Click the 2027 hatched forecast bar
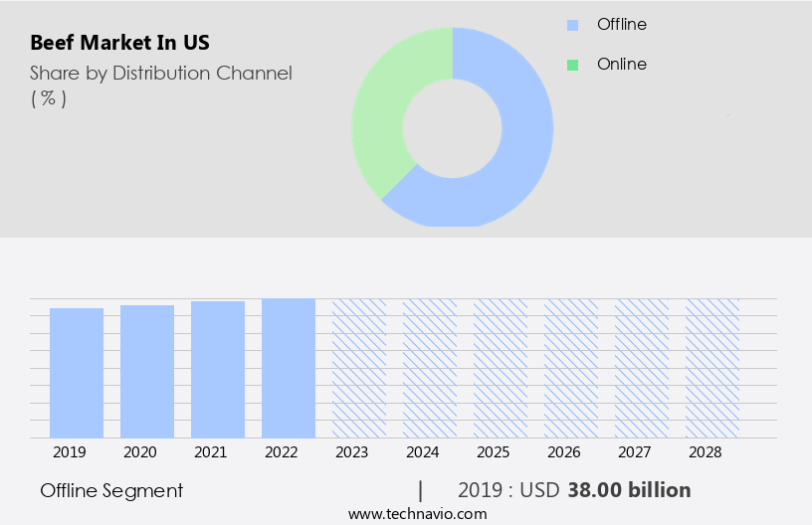The image size is (812, 525). tap(642, 368)
